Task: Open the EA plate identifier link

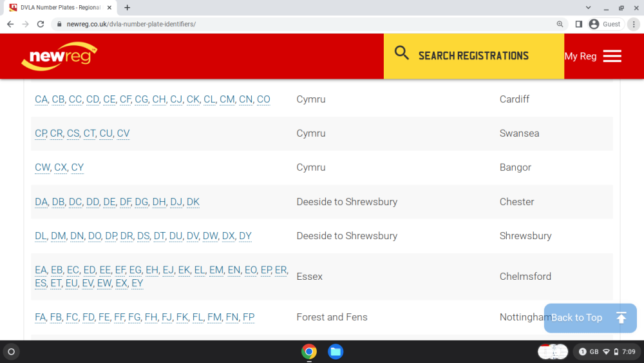Action: tap(41, 270)
